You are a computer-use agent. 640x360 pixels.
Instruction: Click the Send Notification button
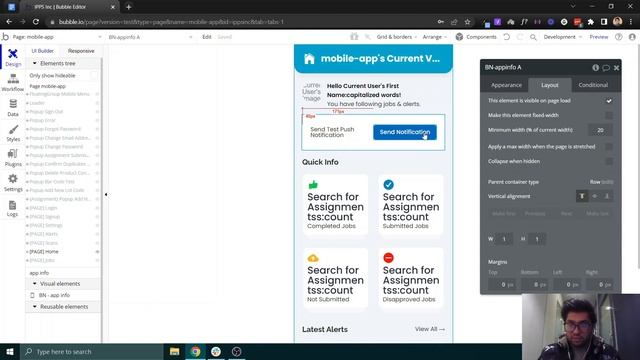coord(404,132)
